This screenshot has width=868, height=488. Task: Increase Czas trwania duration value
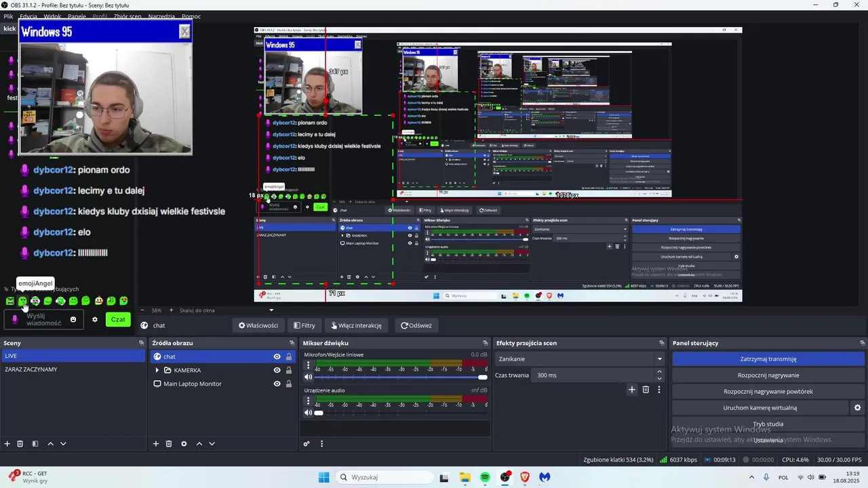[x=659, y=371]
